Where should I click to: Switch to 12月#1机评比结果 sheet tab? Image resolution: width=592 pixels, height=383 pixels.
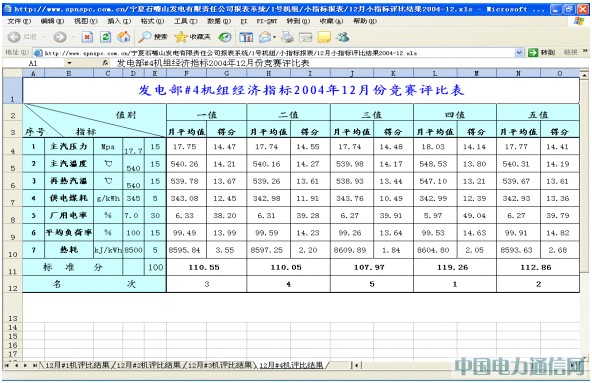point(77,365)
